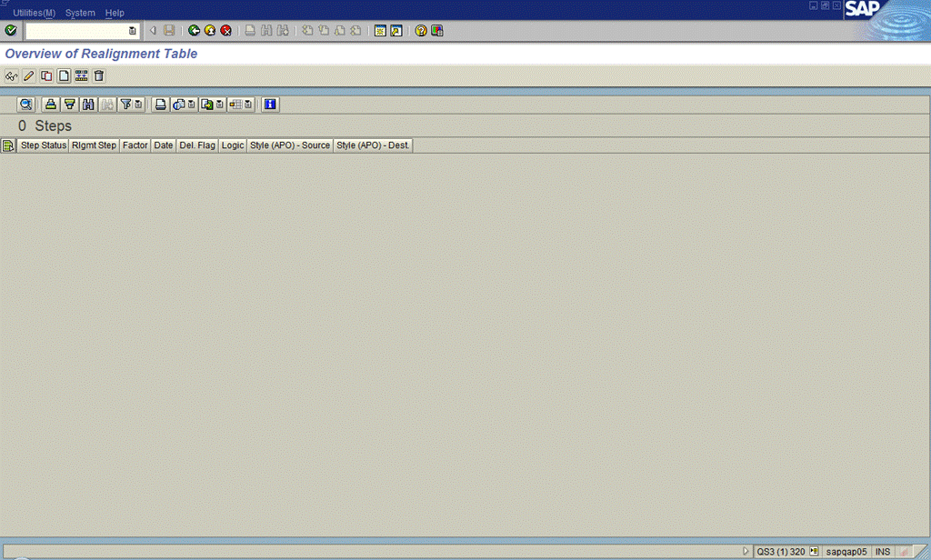Click the ALV grid Print icon

pos(160,105)
